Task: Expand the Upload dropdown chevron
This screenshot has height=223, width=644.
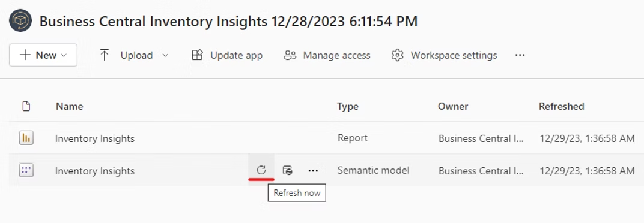Action: tap(165, 55)
